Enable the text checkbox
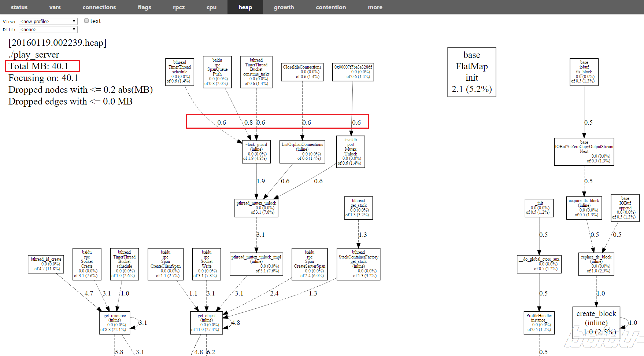Screen dimensions: 644x356 [x=86, y=21]
